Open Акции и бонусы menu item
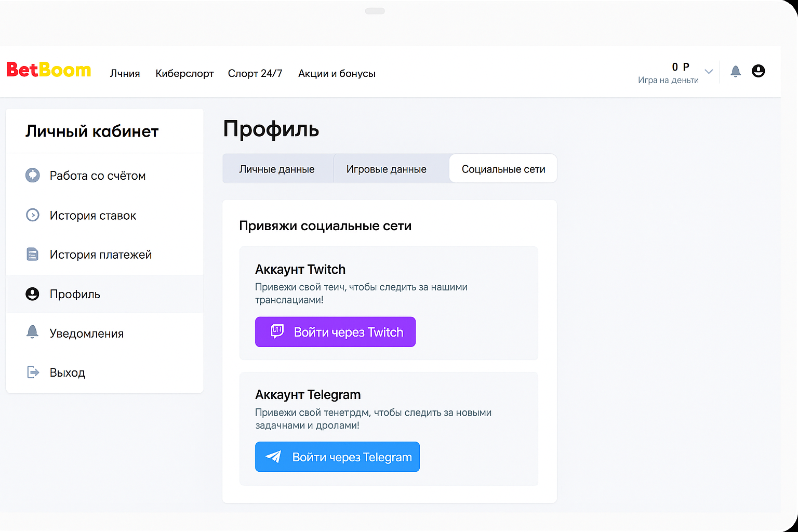This screenshot has width=798, height=532. pos(337,74)
